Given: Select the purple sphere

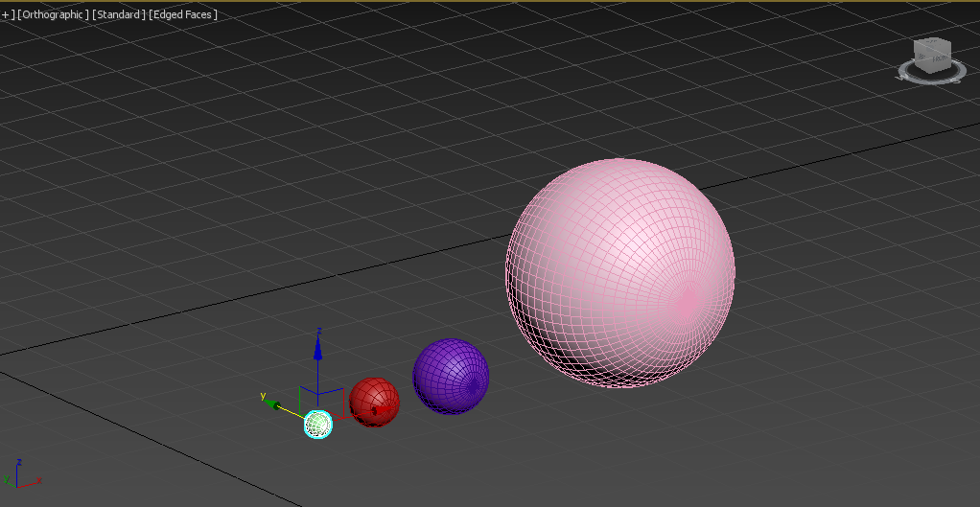Looking at the screenshot, I should (451, 377).
